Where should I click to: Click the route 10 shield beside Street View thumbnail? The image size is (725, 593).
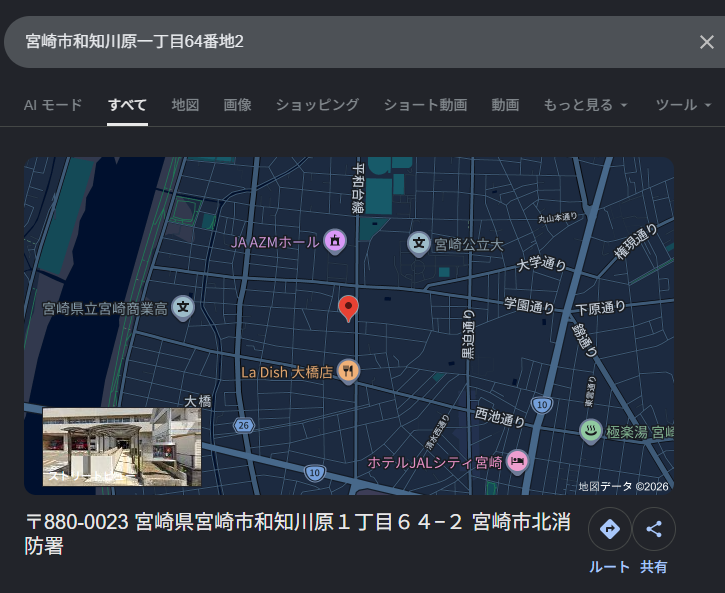point(315,472)
